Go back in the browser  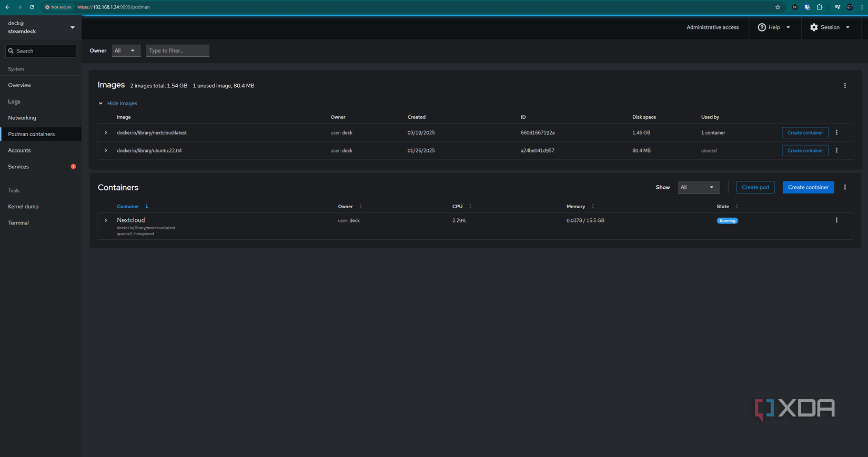pos(7,7)
